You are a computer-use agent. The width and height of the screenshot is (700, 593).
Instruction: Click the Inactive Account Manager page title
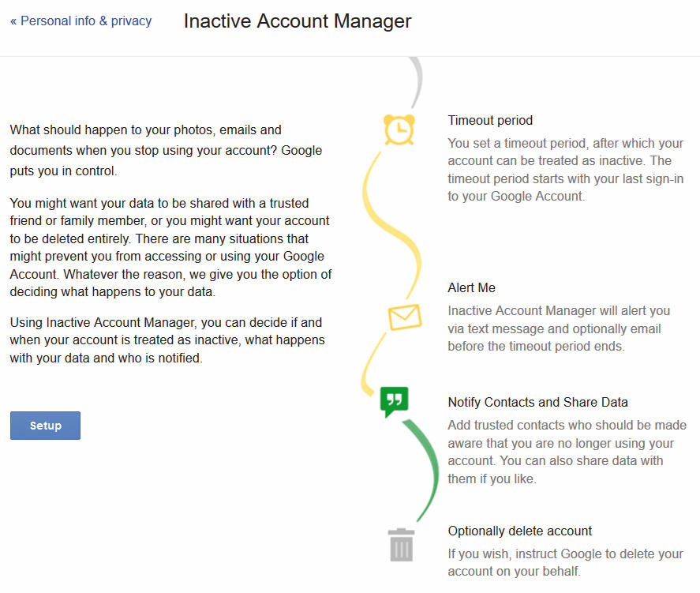[298, 21]
